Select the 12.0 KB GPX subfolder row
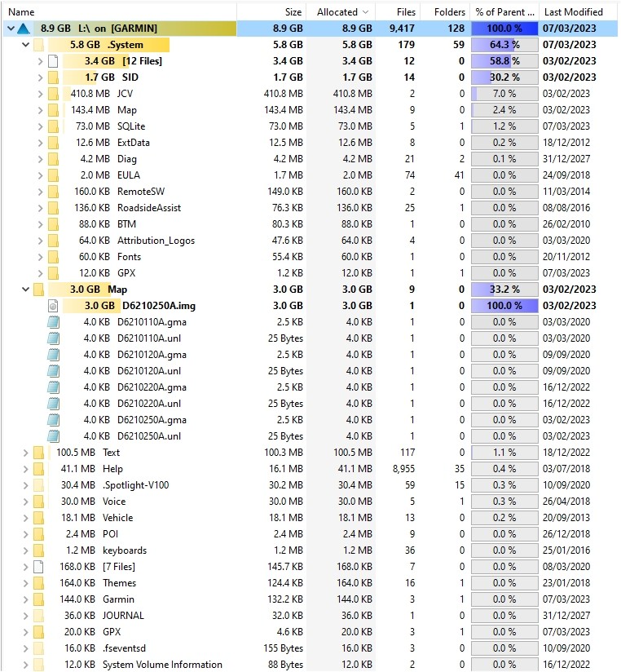 click(310, 273)
